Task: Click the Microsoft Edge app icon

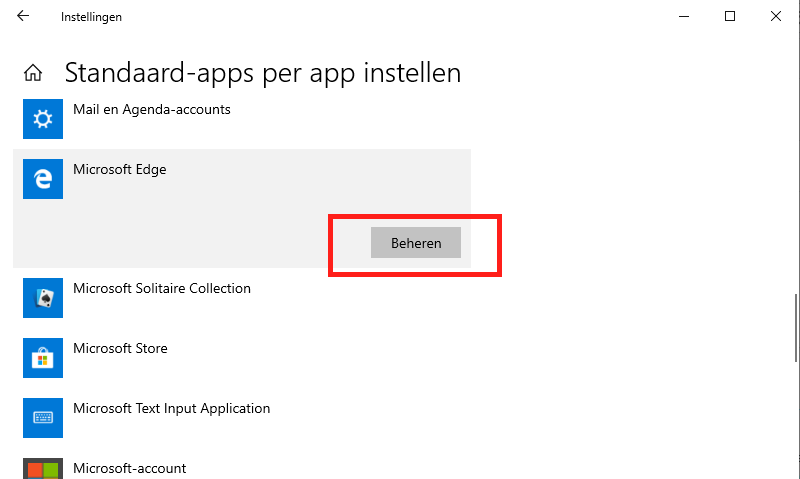Action: coord(42,179)
